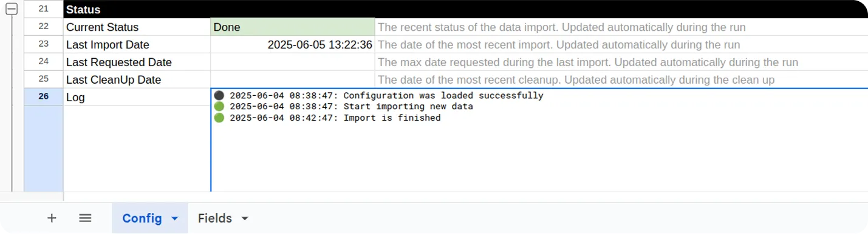Image resolution: width=868 pixels, height=234 pixels.
Task: Open the all sheets list icon
Action: [85, 218]
